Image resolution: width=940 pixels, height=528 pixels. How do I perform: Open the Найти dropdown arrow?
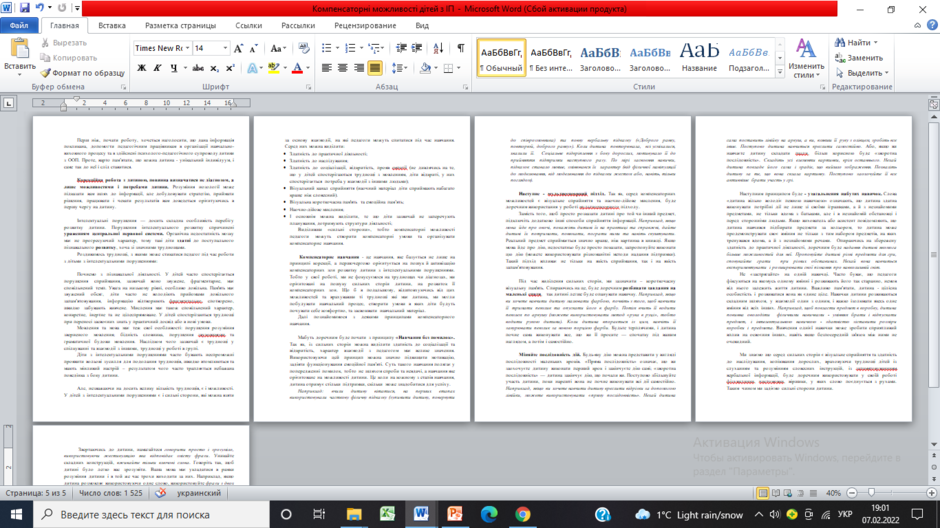click(876, 43)
